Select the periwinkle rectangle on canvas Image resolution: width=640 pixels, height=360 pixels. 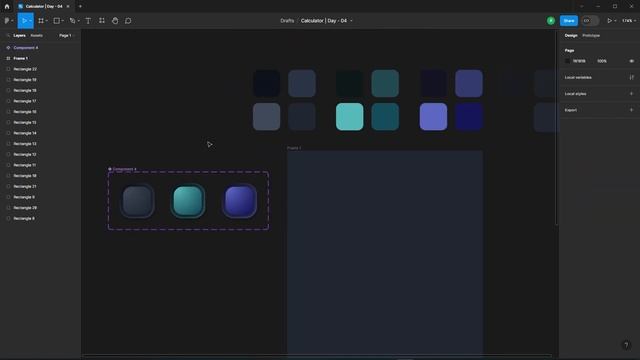pos(433,117)
